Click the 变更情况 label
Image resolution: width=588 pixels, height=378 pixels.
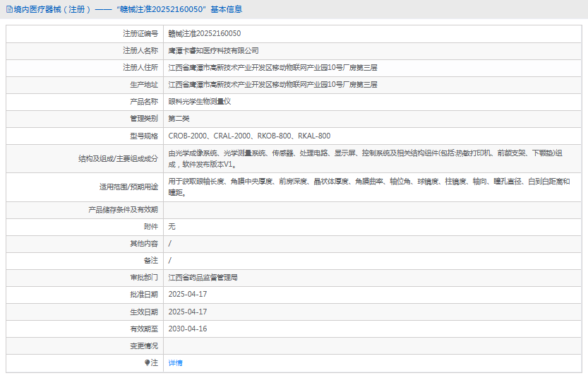coord(144,345)
